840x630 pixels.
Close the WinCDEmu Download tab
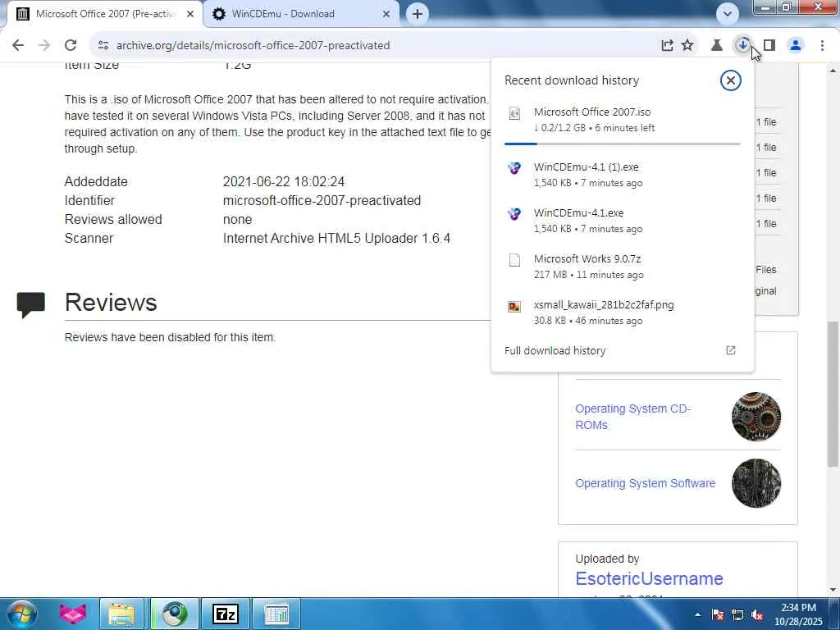(x=386, y=14)
